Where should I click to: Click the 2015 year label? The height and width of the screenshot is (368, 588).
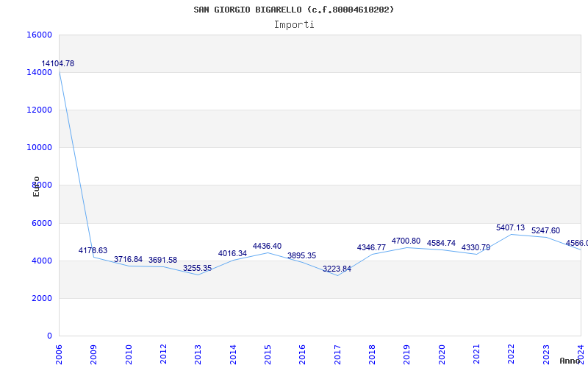tap(268, 354)
